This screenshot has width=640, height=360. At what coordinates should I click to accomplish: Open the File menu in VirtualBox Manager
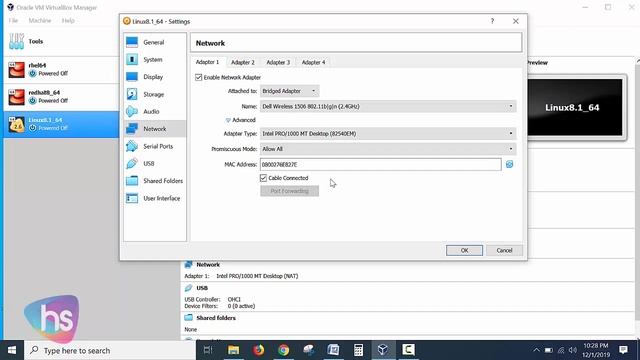pos(13,20)
